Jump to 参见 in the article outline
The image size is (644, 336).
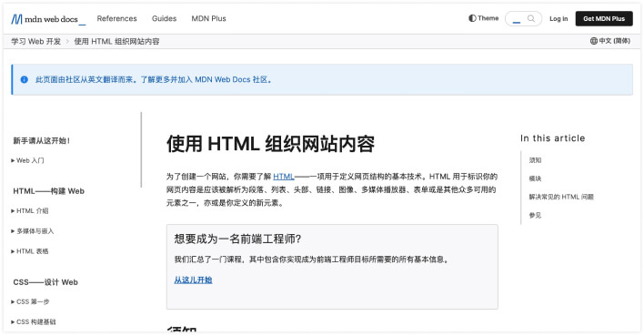pos(535,215)
